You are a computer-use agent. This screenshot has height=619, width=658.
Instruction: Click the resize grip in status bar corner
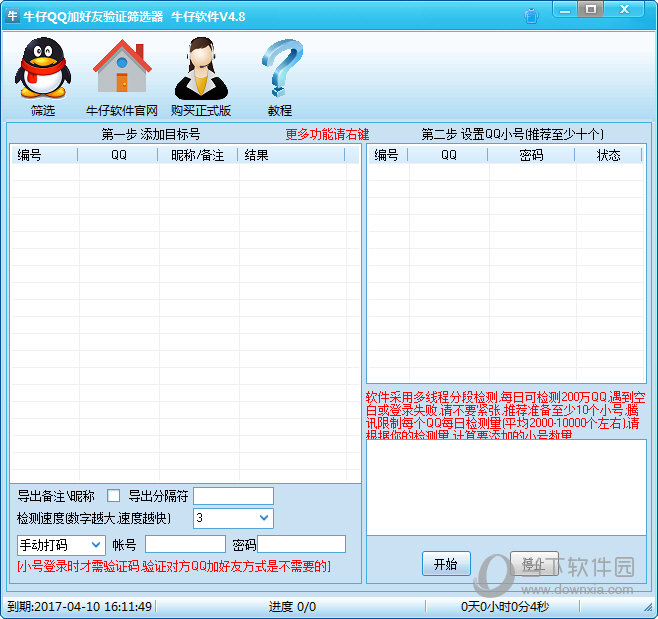[x=648, y=608]
